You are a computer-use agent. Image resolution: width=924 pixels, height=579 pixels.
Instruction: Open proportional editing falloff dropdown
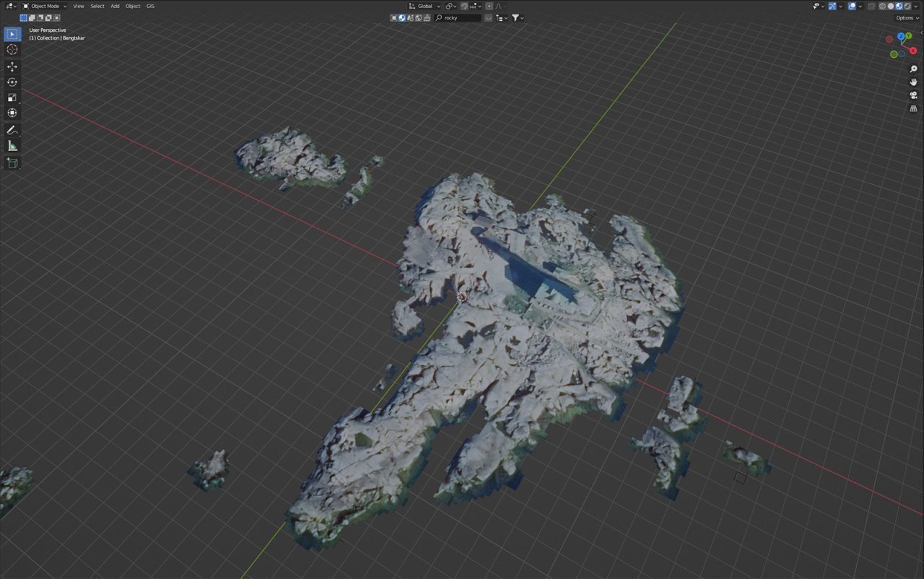[502, 6]
